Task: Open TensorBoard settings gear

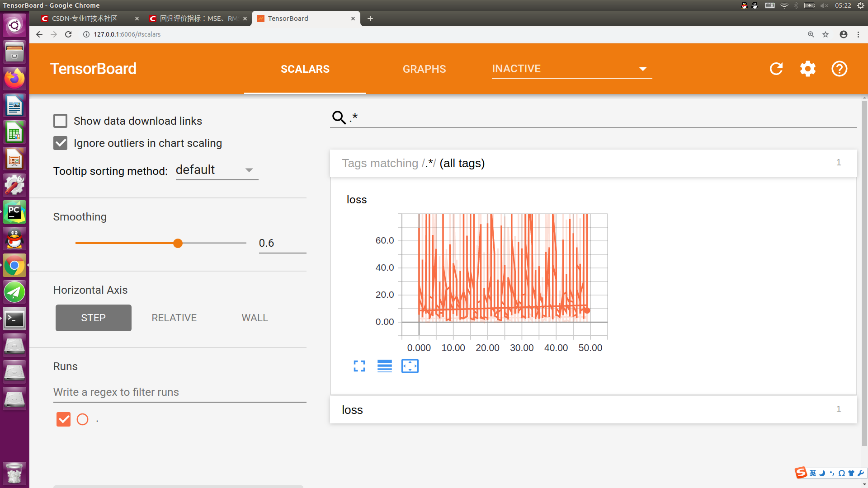Action: (x=808, y=69)
